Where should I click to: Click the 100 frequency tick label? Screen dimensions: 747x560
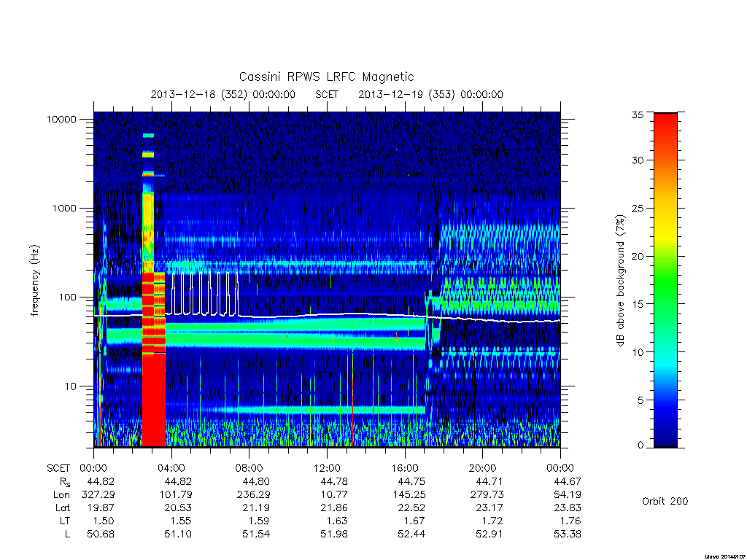pos(67,297)
